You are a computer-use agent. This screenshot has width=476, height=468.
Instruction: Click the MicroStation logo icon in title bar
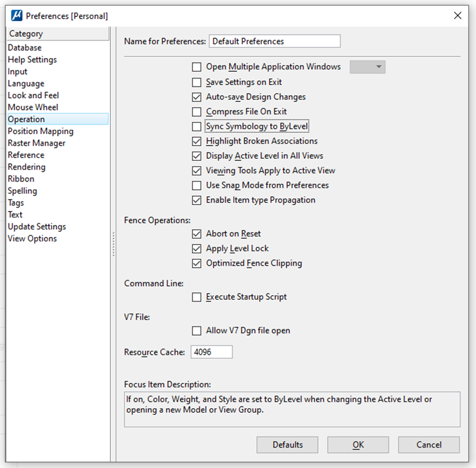[x=17, y=16]
